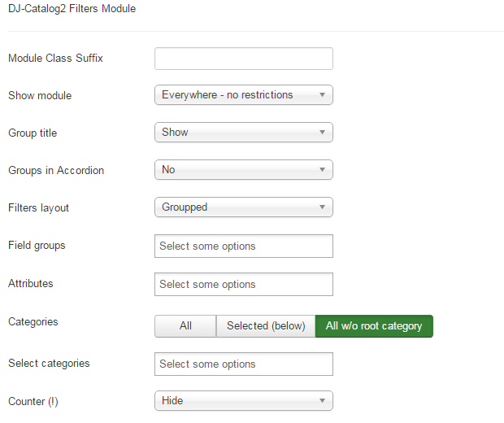Click the Attributes options box
Image resolution: width=504 pixels, height=423 pixels.
coord(243,285)
